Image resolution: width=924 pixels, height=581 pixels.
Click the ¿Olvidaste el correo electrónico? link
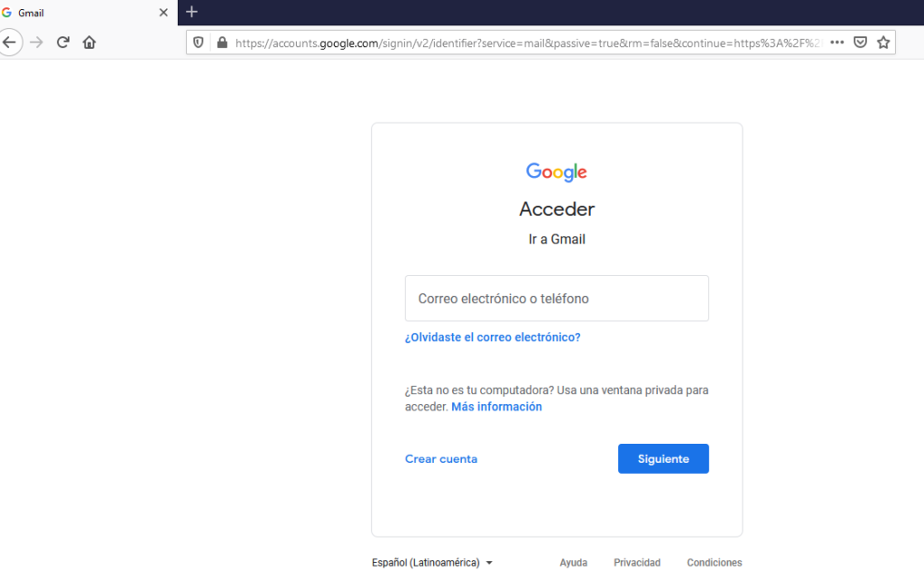pos(494,337)
